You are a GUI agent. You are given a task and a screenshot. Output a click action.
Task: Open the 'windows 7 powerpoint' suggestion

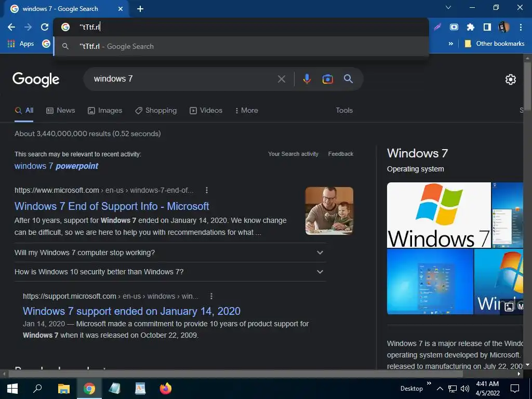pos(56,166)
